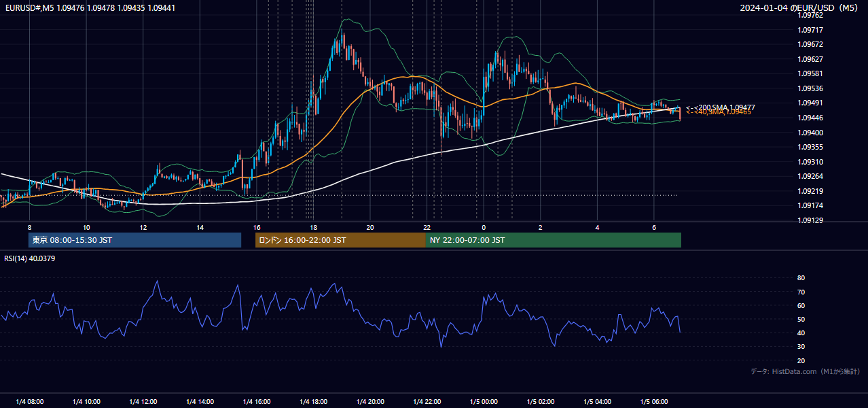Click price axis label 1.09627

[x=811, y=59]
